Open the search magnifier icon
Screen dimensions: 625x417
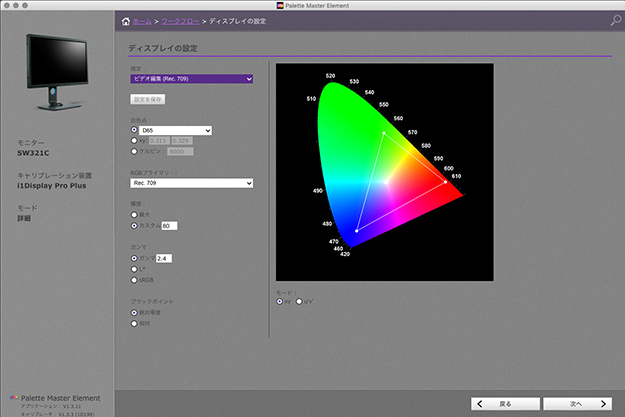[615, 20]
